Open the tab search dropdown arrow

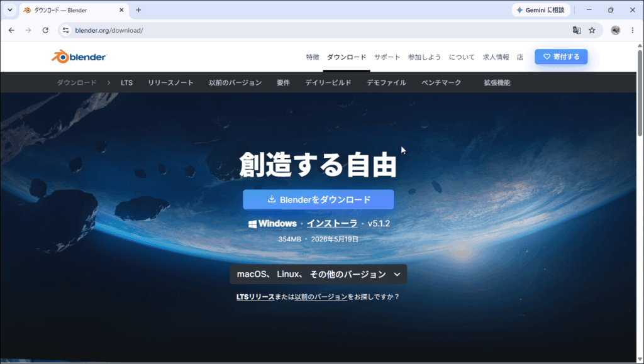(10, 10)
